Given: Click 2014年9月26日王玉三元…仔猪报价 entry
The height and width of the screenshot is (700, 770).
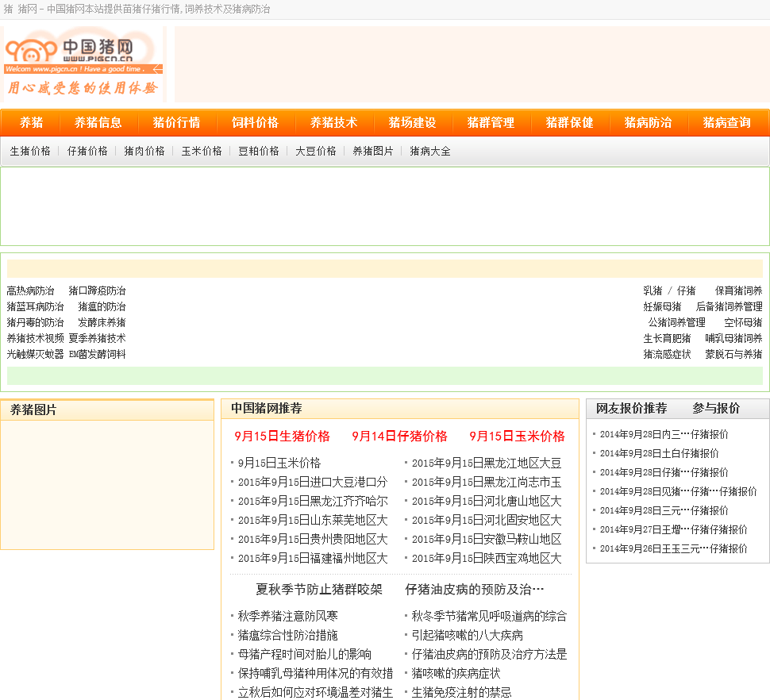Looking at the screenshot, I should 673,548.
